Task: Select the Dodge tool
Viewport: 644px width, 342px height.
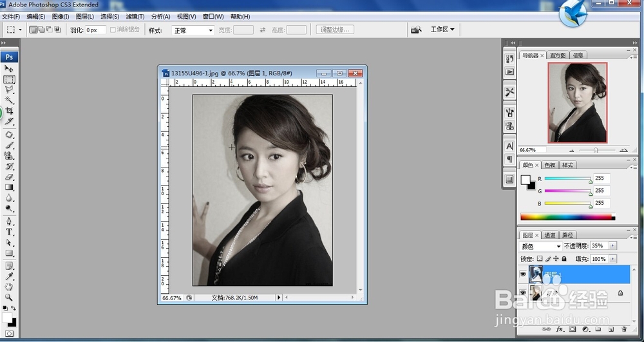Action: 9,209
